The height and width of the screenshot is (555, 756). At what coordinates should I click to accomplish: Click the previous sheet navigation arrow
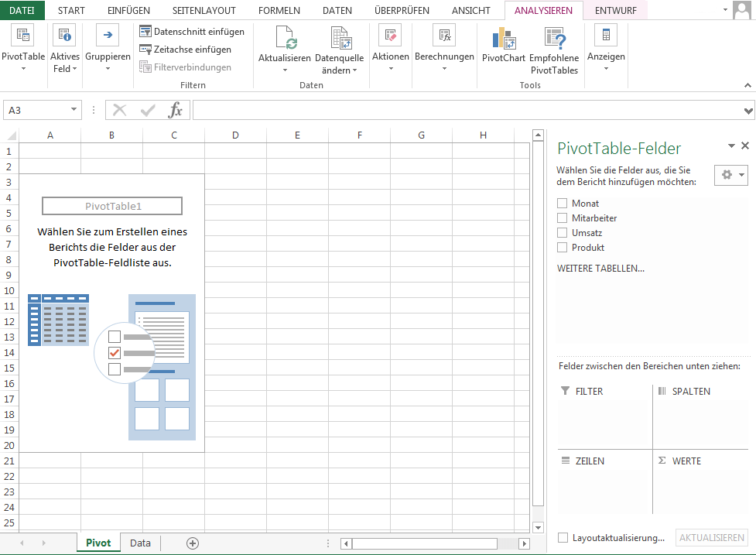coord(22,543)
